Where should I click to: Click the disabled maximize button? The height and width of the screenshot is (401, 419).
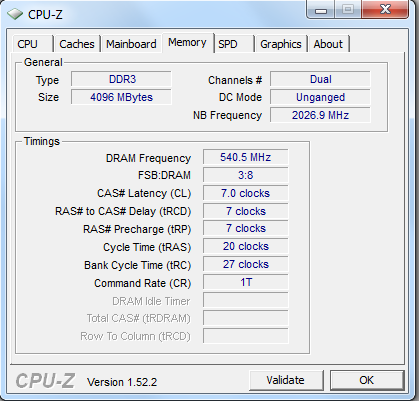point(348,9)
